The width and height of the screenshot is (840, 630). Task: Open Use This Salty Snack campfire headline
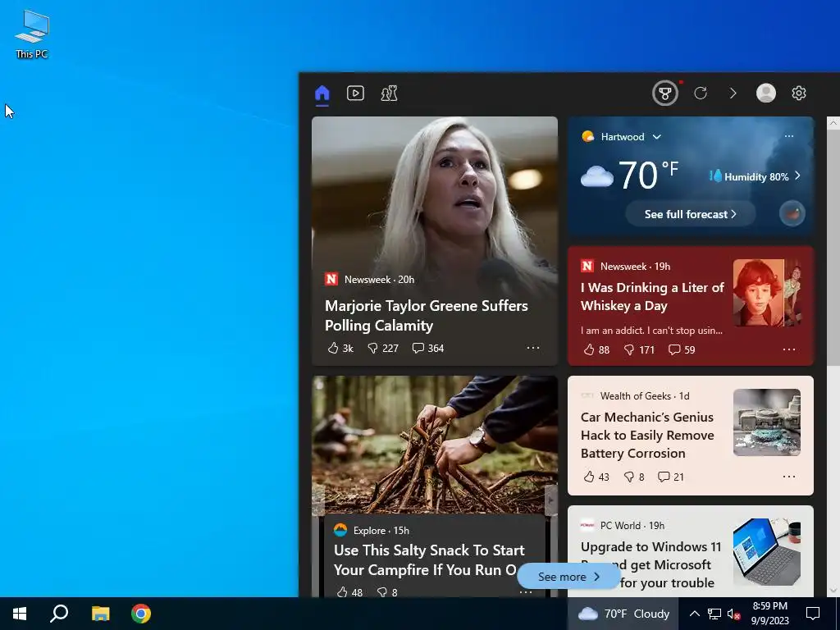429,559
